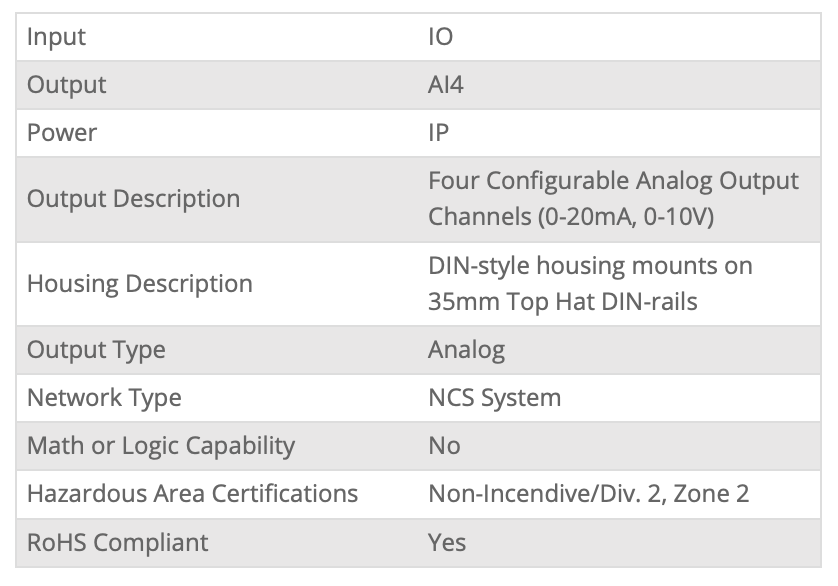This screenshot has height=586, width=838.
Task: Select the Non-Incendive/Div. 2, Zone 2 text
Action: (588, 494)
